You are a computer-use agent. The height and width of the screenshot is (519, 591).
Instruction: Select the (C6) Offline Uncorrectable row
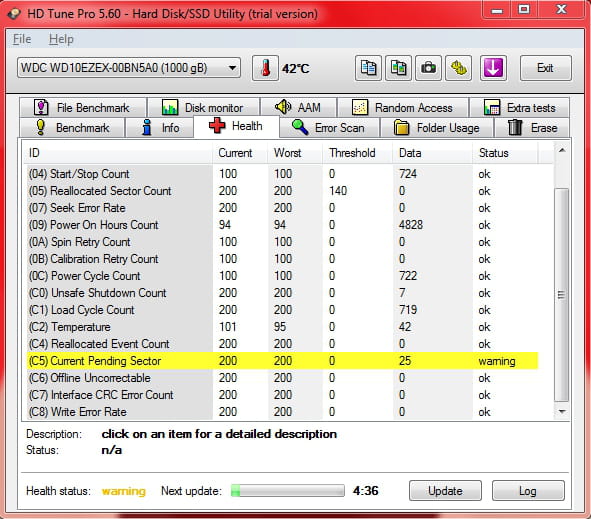pyautogui.click(x=281, y=378)
